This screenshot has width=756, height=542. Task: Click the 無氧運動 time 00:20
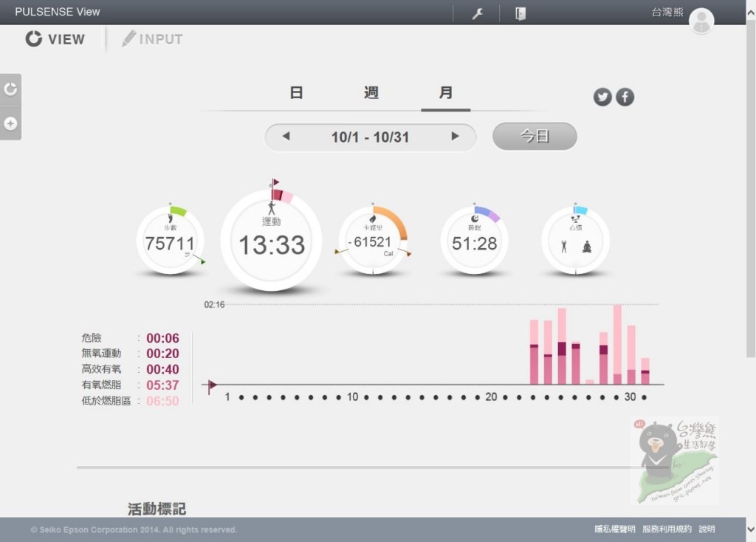pyautogui.click(x=162, y=354)
